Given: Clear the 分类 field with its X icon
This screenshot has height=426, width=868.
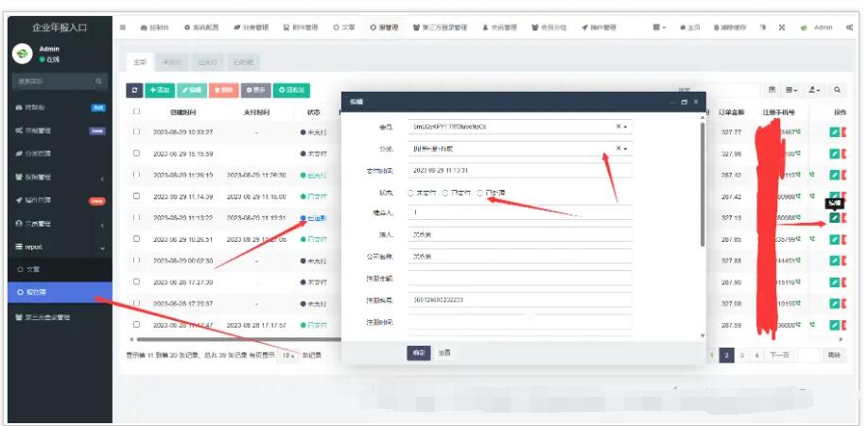Looking at the screenshot, I should (618, 148).
